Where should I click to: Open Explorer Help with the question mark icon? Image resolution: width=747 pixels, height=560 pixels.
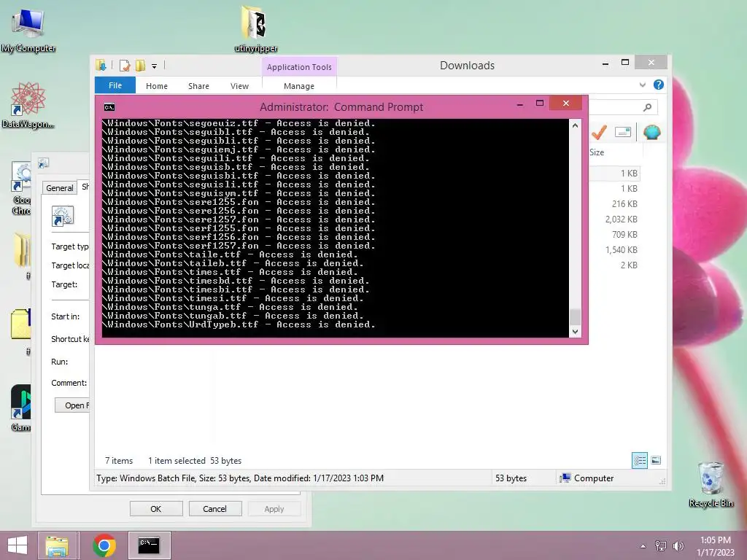pyautogui.click(x=659, y=85)
